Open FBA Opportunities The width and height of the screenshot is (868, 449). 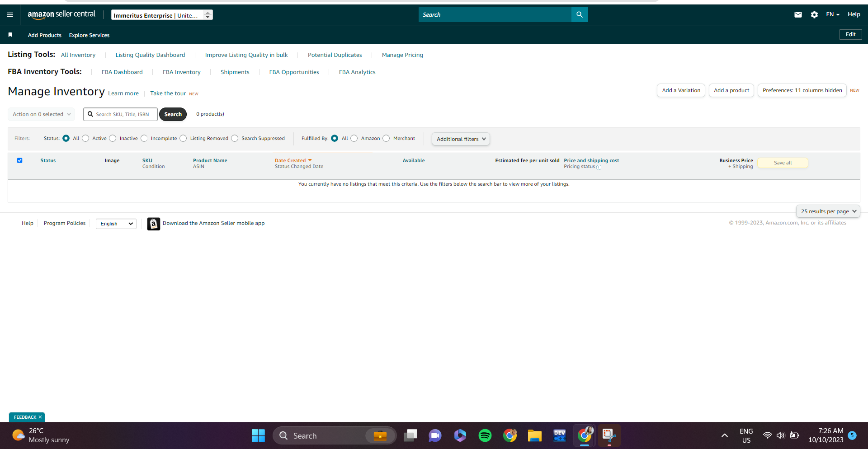point(294,72)
